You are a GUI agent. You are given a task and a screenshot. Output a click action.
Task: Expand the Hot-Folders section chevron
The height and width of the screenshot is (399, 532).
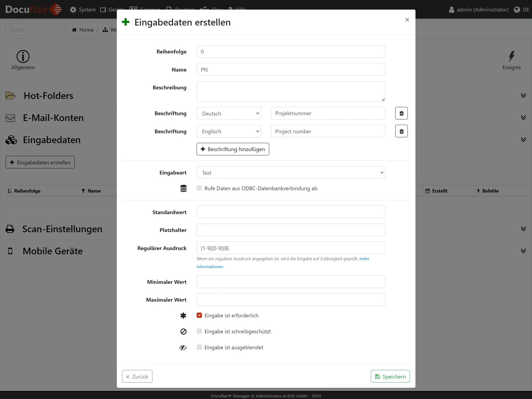coord(523,95)
